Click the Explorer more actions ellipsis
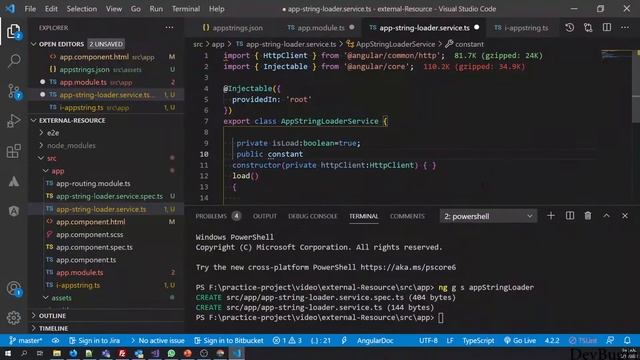 [169, 28]
